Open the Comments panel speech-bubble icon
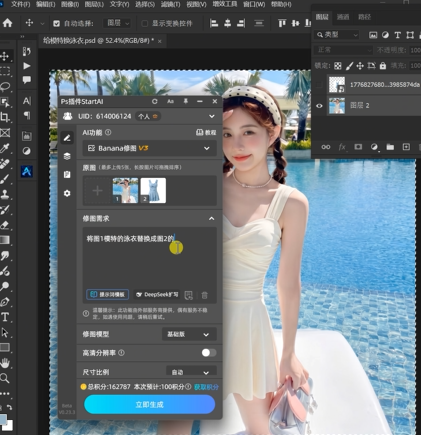This screenshot has height=435, width=421. point(27,80)
